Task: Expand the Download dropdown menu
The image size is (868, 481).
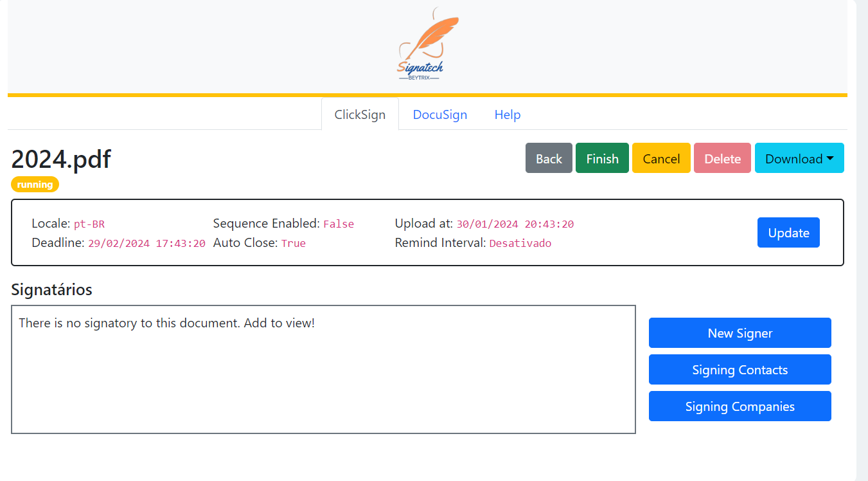Action: coord(799,158)
